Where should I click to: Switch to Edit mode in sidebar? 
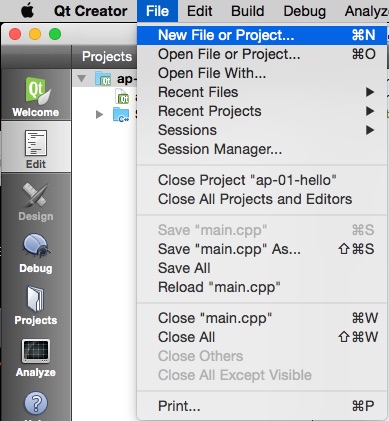point(36,148)
